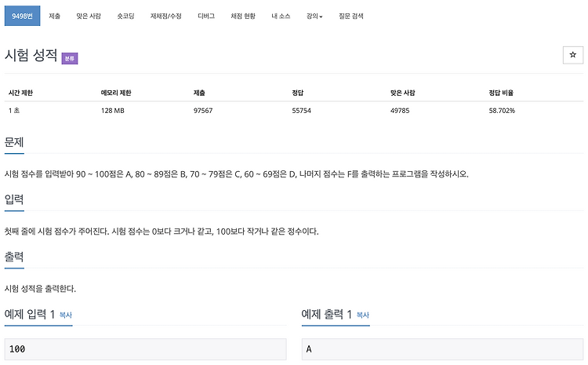This screenshot has height=365, width=588.
Task: Select the 디버그 tab
Action: pos(206,16)
